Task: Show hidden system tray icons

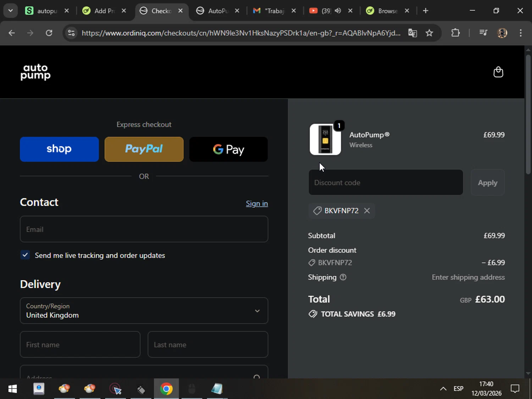Action: point(443,389)
